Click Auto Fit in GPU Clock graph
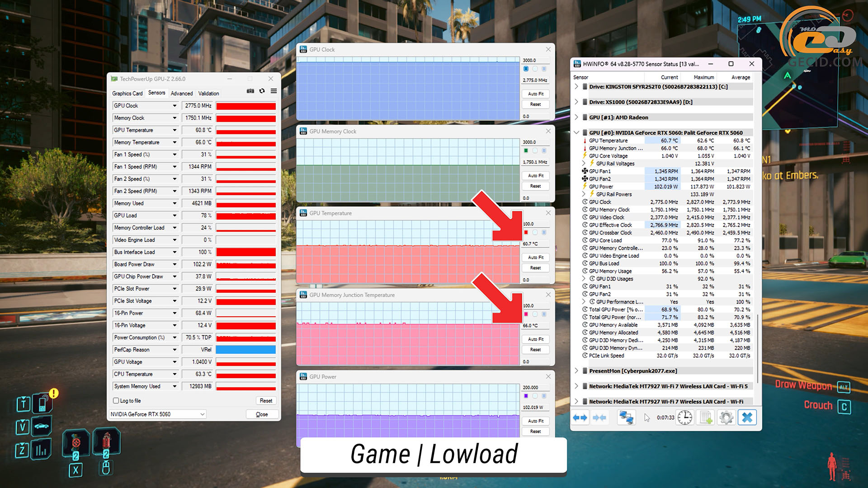 point(536,94)
